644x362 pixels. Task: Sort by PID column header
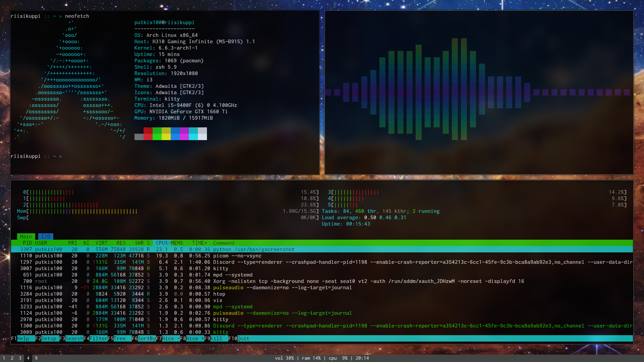28,243
